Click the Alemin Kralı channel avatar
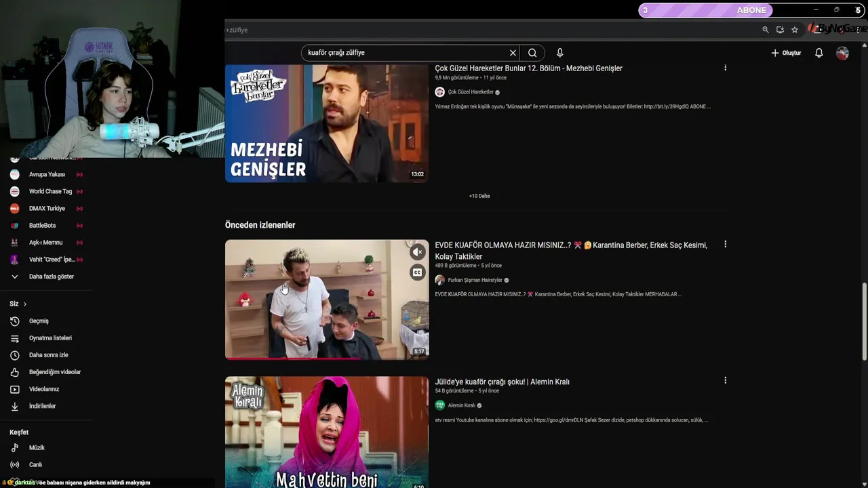 (x=439, y=405)
